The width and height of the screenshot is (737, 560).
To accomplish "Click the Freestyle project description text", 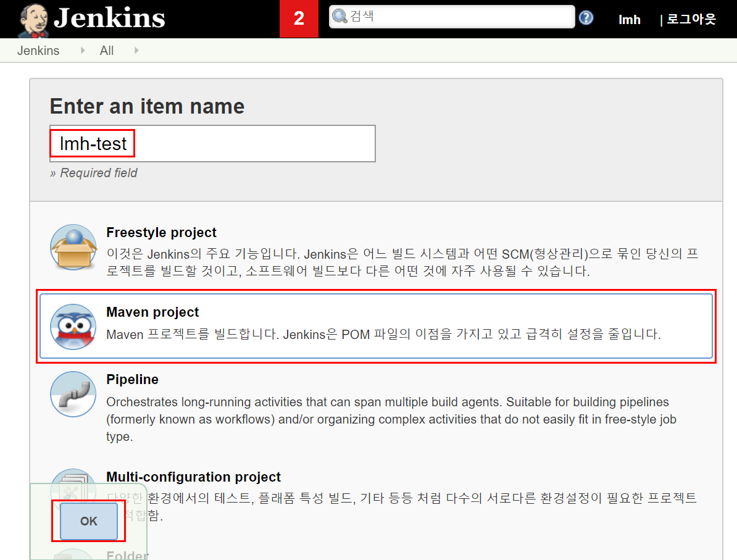I will [x=402, y=262].
